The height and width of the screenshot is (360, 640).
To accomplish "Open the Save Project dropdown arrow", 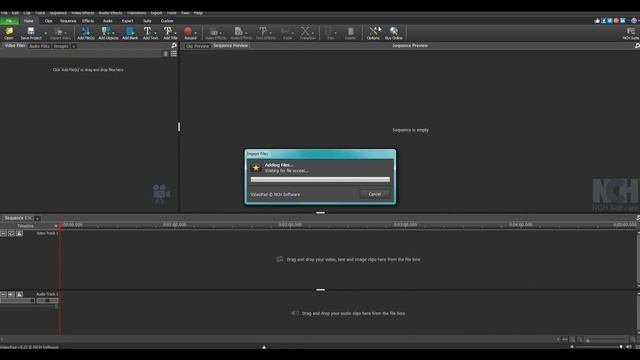I will 45,33.
